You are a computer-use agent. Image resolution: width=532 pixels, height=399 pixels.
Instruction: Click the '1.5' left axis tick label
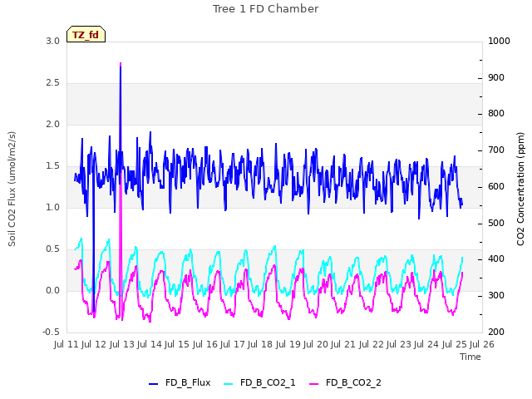pyautogui.click(x=52, y=166)
